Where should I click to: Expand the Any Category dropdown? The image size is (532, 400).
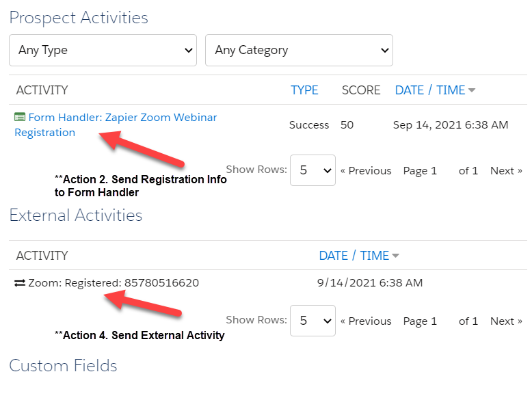tap(299, 51)
